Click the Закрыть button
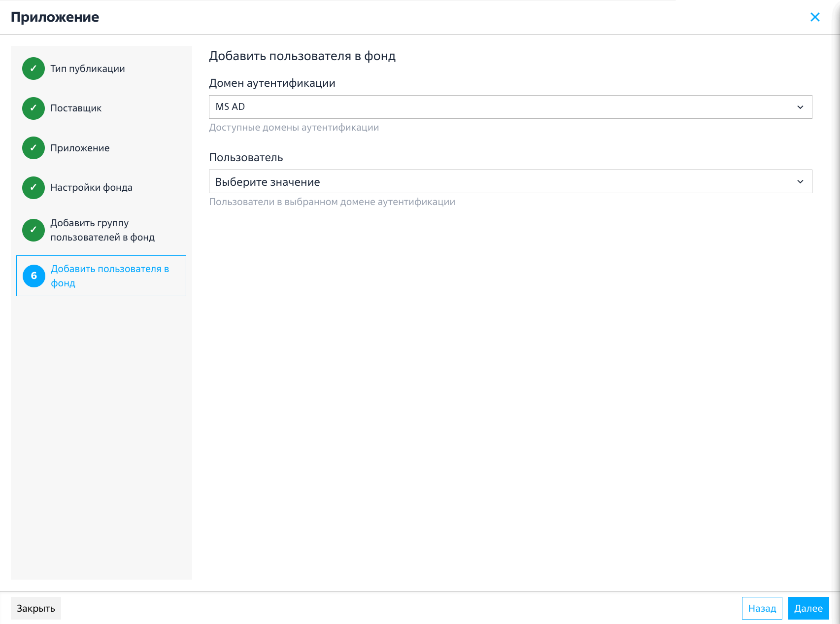Image resolution: width=840 pixels, height=624 pixels. (x=36, y=608)
